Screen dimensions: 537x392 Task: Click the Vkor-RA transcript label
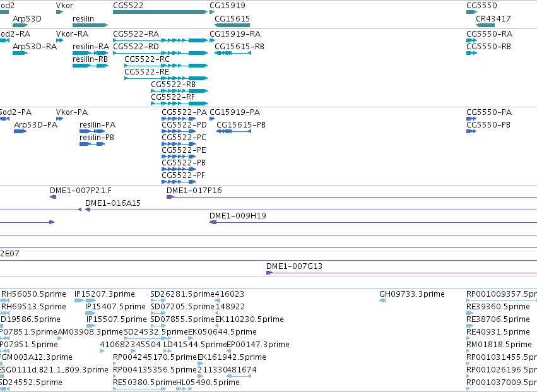[73, 33]
